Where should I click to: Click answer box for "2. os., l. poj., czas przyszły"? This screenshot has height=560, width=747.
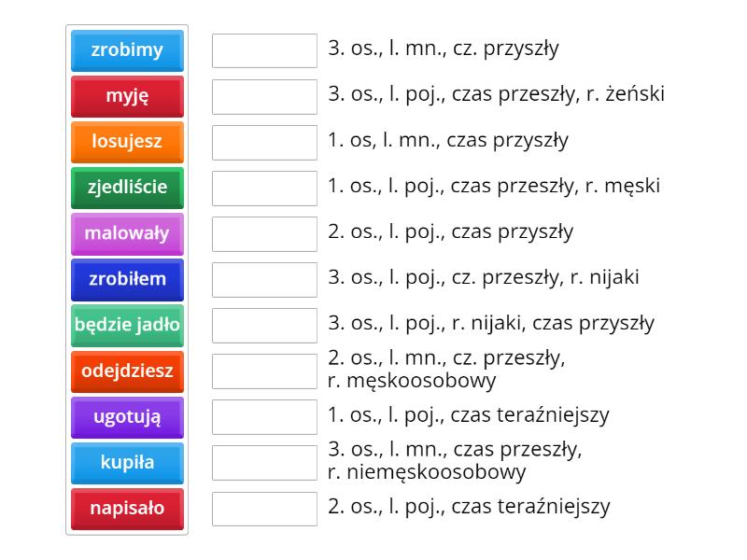click(x=264, y=233)
